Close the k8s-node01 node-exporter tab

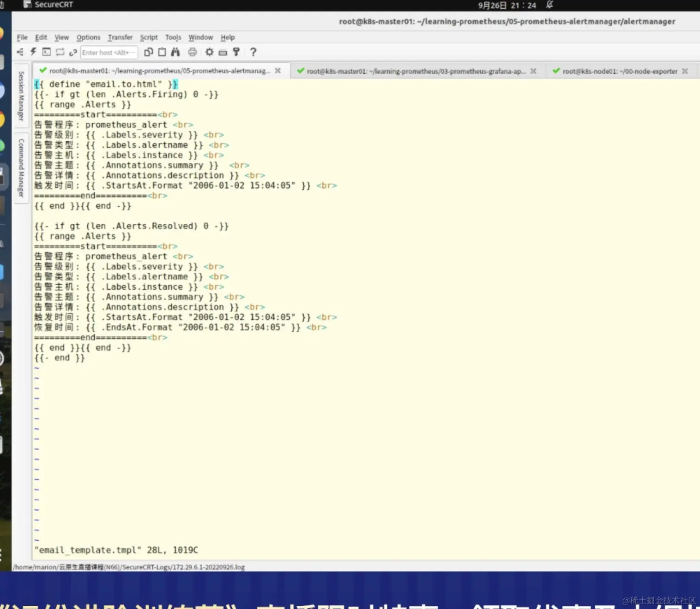click(685, 71)
